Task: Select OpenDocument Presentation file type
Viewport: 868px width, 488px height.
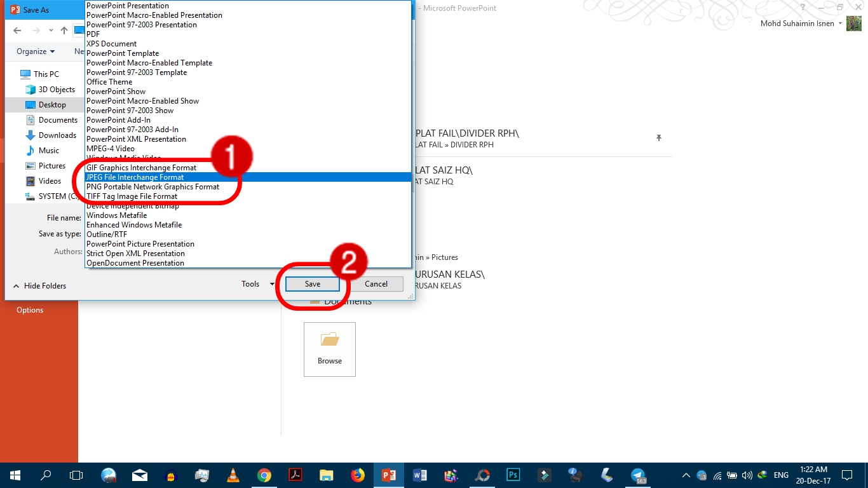Action: click(x=248, y=263)
